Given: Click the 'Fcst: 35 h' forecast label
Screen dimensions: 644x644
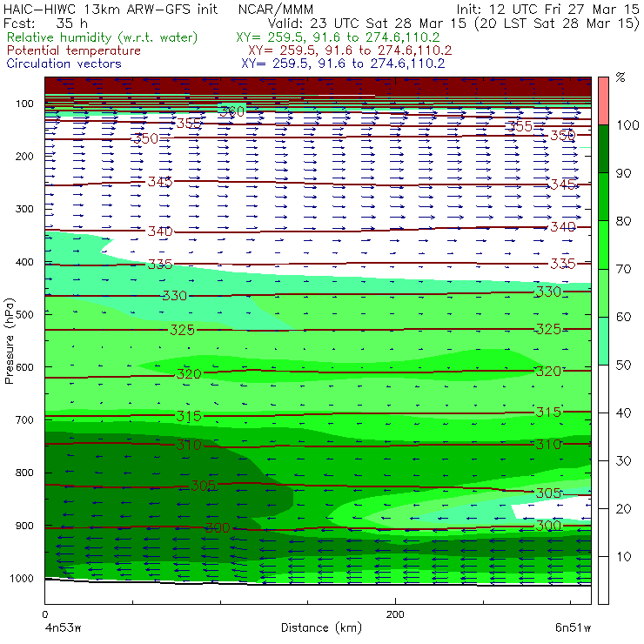Looking at the screenshot, I should pyautogui.click(x=45, y=23).
